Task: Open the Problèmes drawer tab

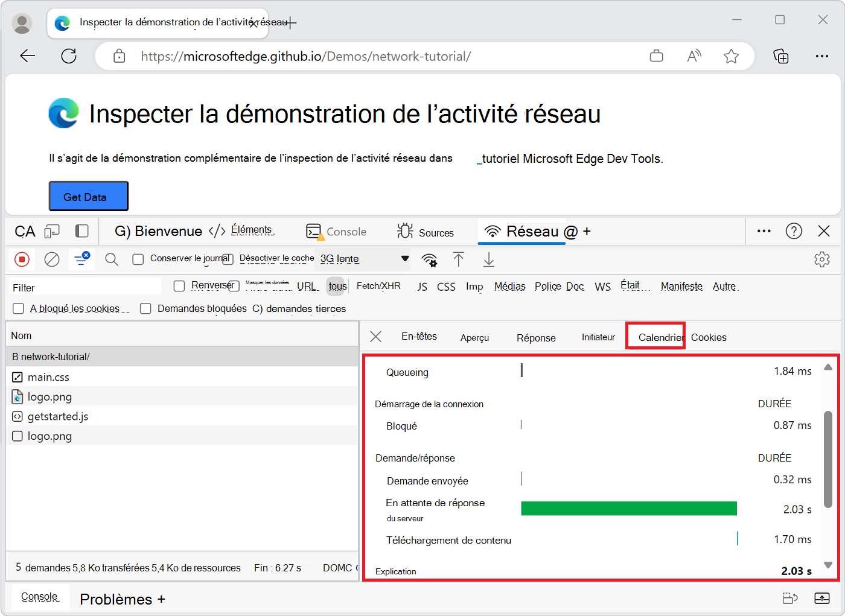Action: click(x=116, y=599)
